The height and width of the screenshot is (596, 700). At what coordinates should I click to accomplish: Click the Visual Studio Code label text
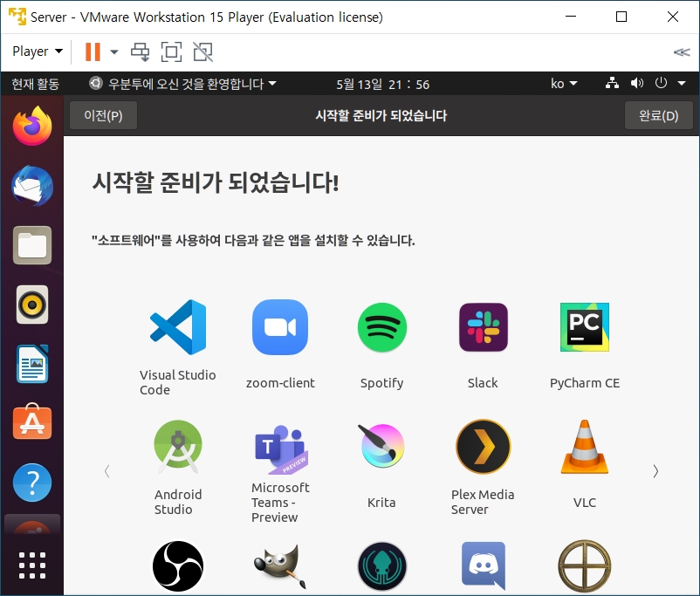pyautogui.click(x=178, y=382)
